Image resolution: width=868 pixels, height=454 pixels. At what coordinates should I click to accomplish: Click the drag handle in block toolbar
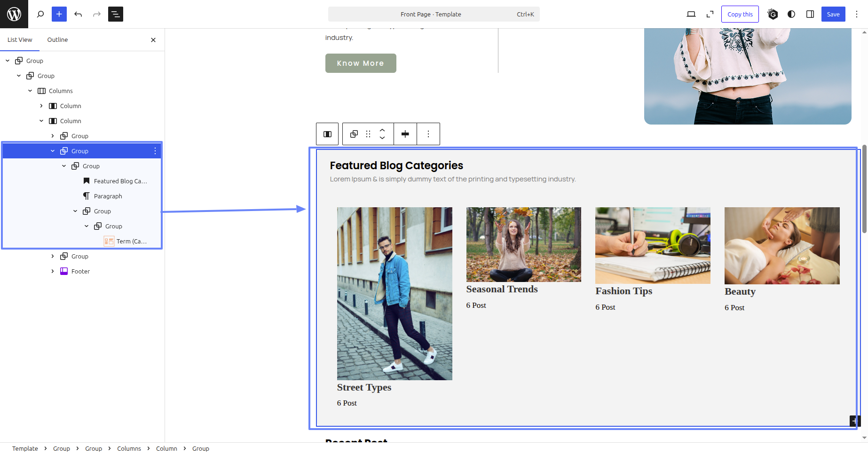pos(368,134)
